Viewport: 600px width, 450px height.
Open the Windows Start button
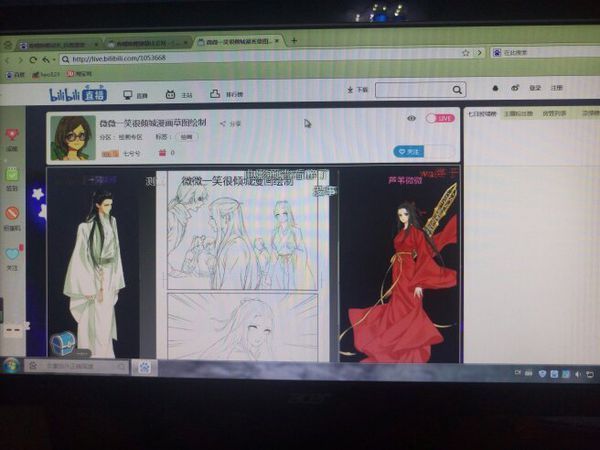click(x=11, y=365)
